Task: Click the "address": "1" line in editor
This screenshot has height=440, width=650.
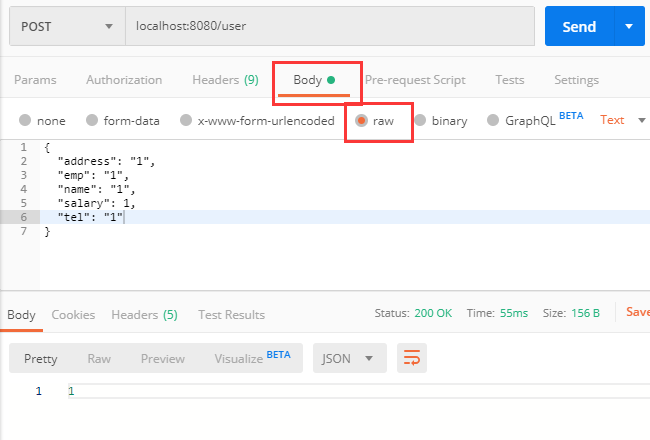Action: pos(107,161)
